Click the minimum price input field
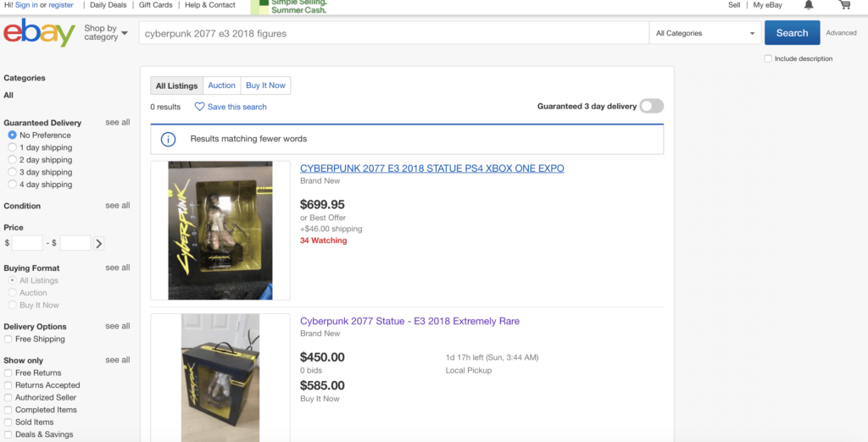 (27, 243)
